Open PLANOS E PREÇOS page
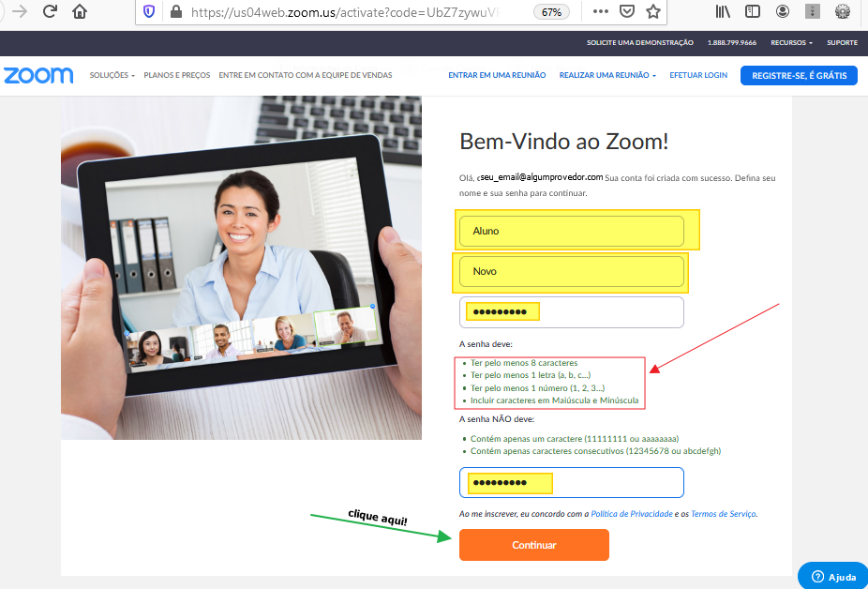 click(x=177, y=75)
